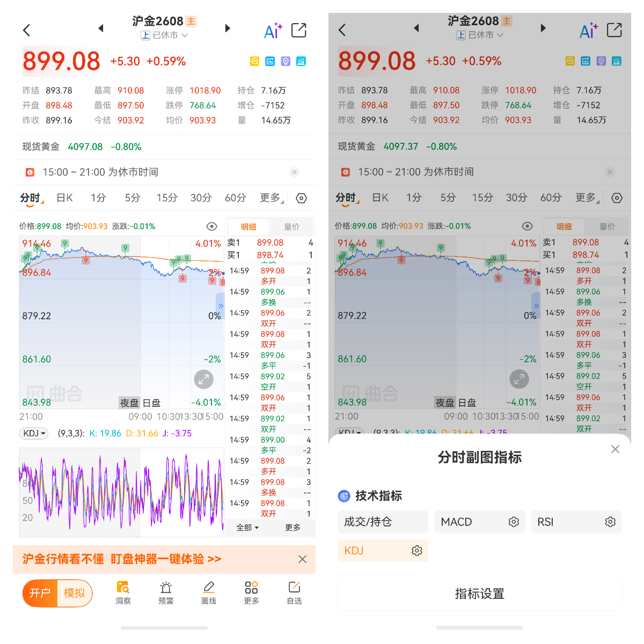Switch to 60分 tab on left screen
The width and height of the screenshot is (644, 644).
pos(236,198)
